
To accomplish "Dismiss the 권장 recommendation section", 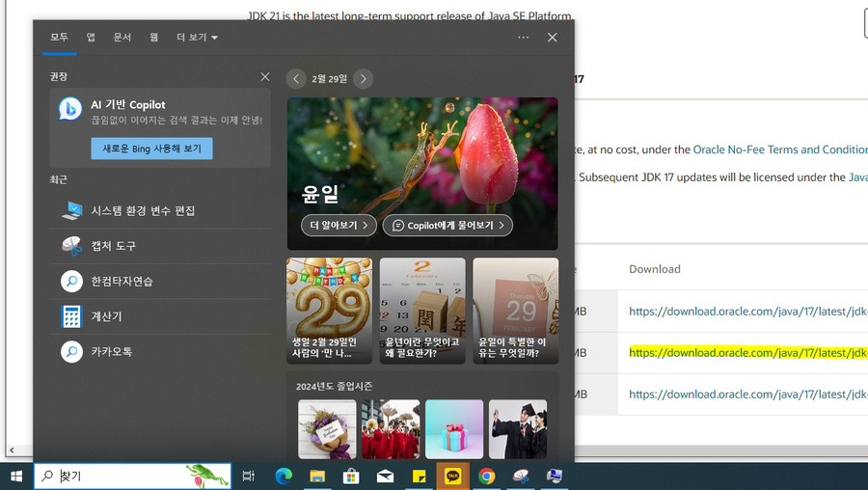I will point(265,77).
